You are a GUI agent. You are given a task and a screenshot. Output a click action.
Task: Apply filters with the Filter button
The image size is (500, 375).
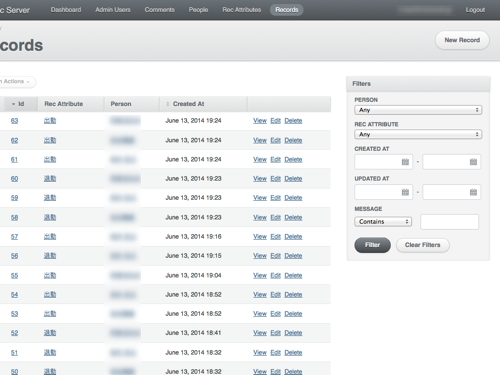372,245
